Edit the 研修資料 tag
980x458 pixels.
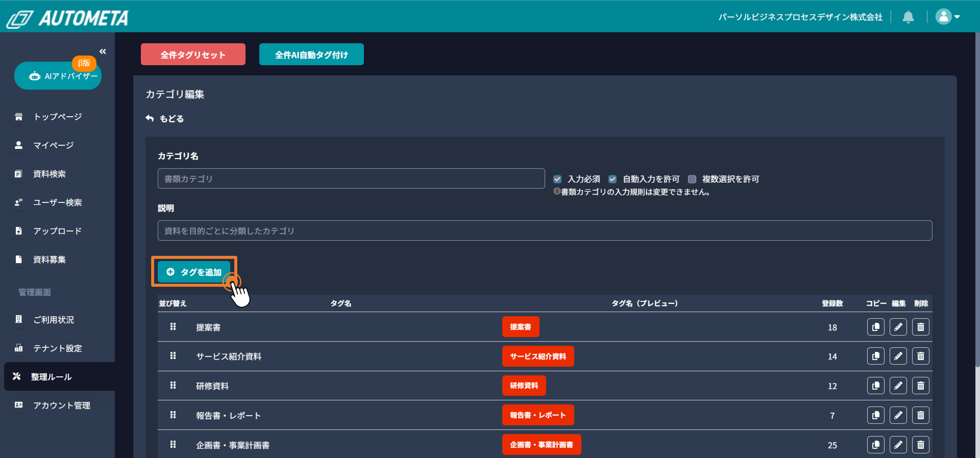click(x=898, y=386)
